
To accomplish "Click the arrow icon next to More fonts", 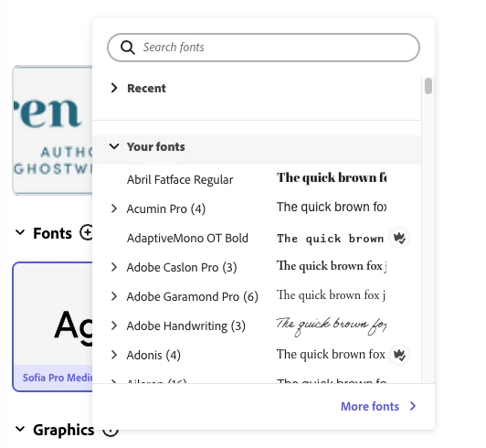I will pyautogui.click(x=413, y=406).
